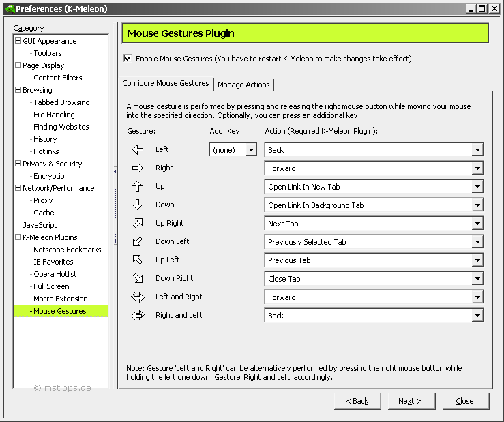Collapse the Page Display category
The height and width of the screenshot is (422, 504).
[x=18, y=65]
